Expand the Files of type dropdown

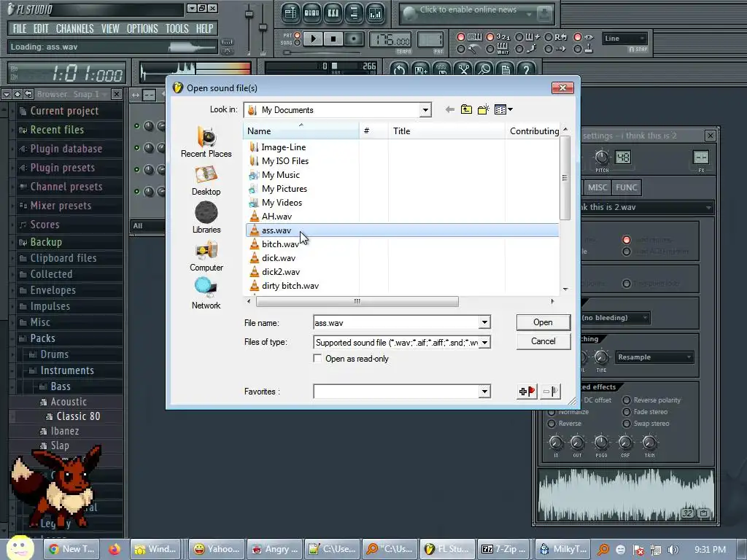(484, 343)
